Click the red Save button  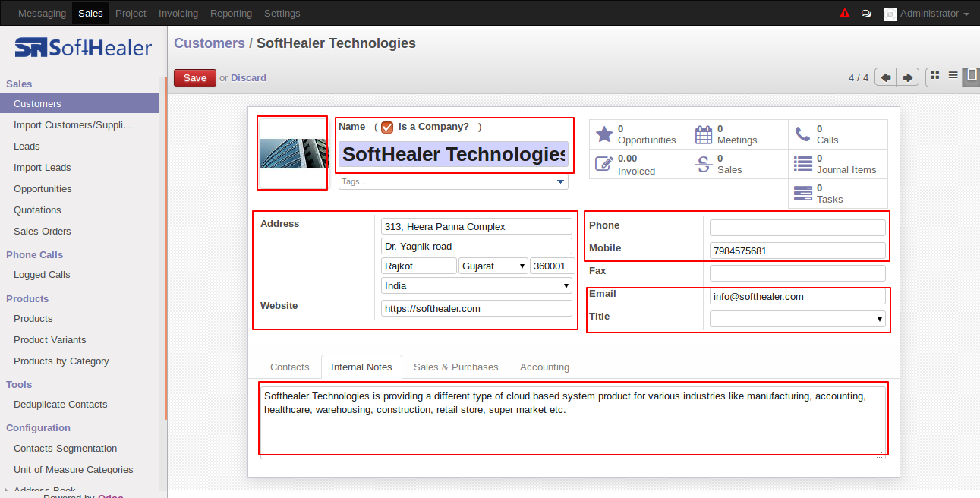tap(195, 77)
